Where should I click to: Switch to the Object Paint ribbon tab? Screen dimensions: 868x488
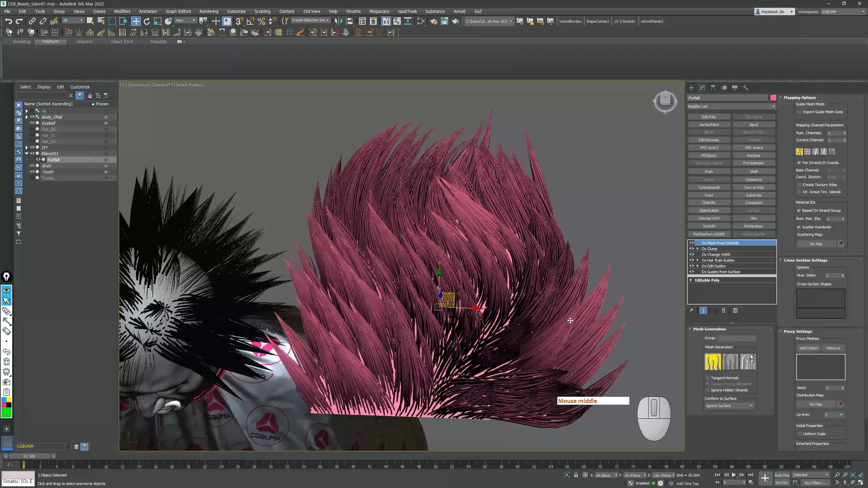[121, 41]
